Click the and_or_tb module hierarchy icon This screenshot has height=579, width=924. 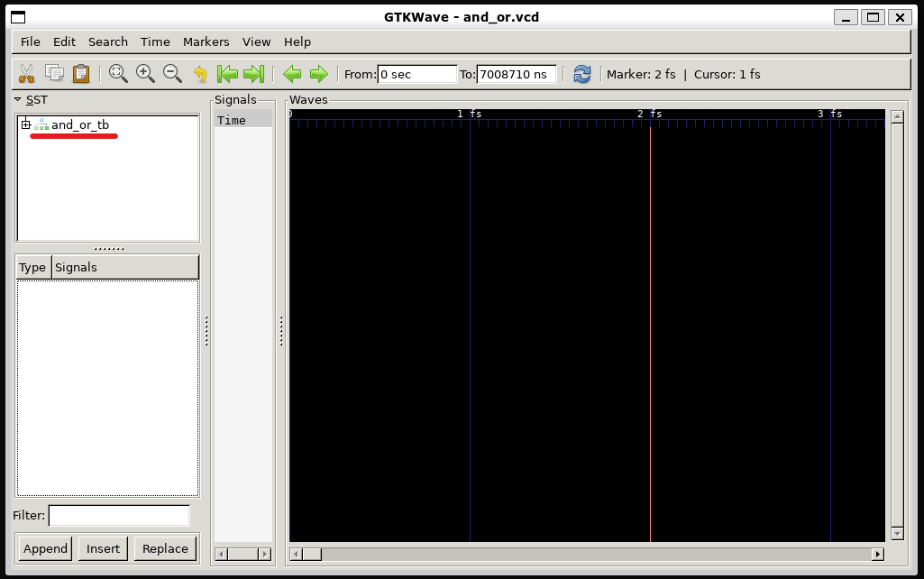pyautogui.click(x=41, y=124)
